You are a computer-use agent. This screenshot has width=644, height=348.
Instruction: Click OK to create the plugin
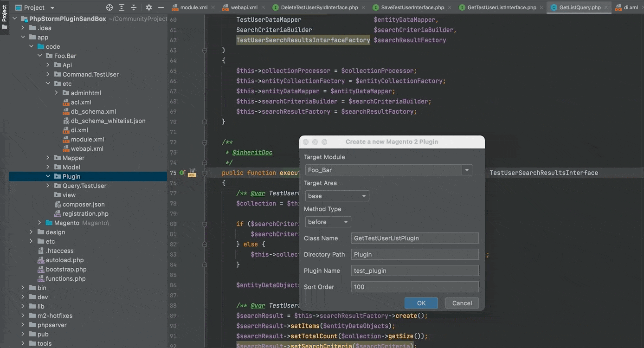tap(421, 303)
